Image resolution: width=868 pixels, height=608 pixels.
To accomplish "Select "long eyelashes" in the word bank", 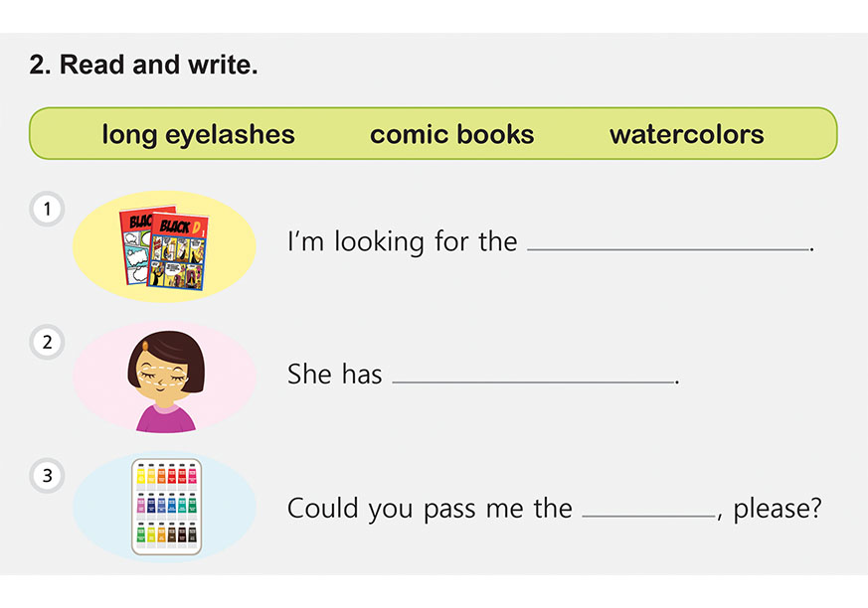I will point(198,135).
